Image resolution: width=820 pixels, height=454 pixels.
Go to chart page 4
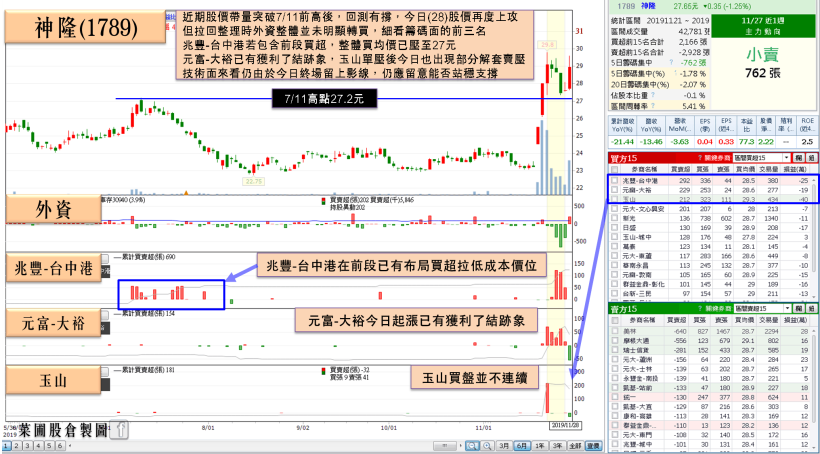[39, 446]
